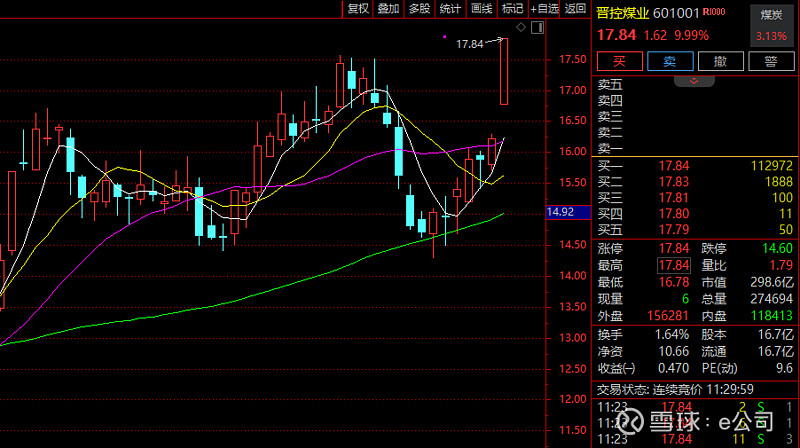Open the 统计 statistics tool
This screenshot has width=800, height=448.
pos(451,9)
